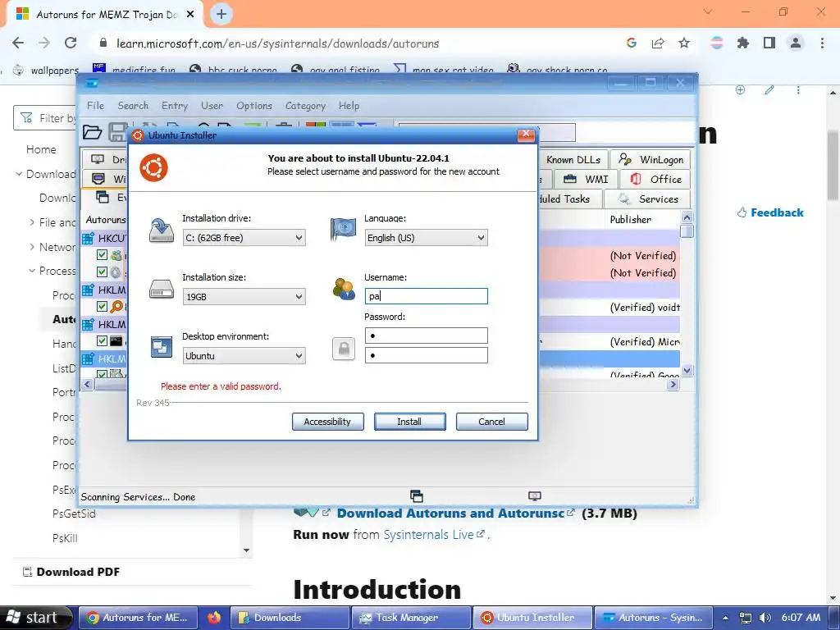Toggle checkbox beside magnifier icon entry
The height and width of the screenshot is (630, 840).
click(102, 307)
